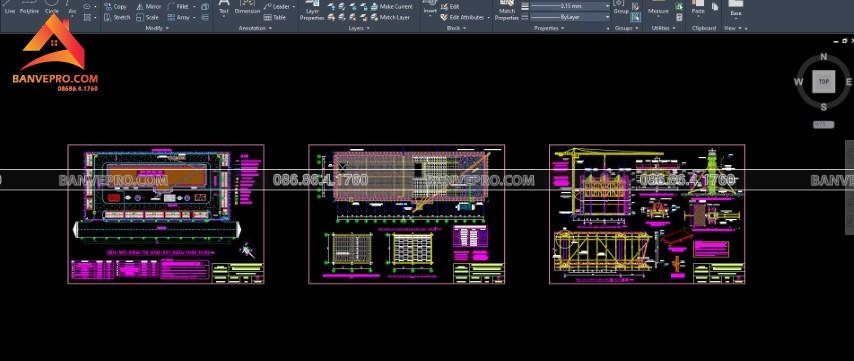The height and width of the screenshot is (361, 854).
Task: Open the site plan drawing sheet
Action: click(166, 214)
